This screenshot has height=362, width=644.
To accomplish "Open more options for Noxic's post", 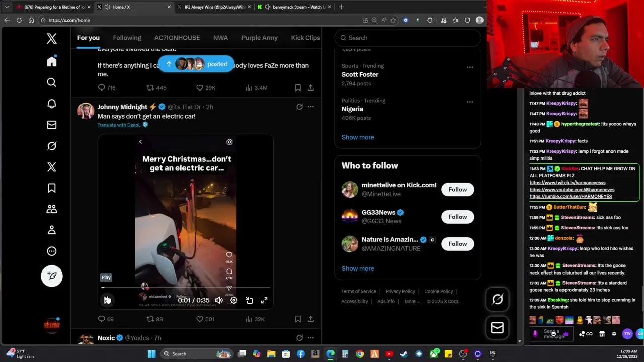I will pos(311,338).
